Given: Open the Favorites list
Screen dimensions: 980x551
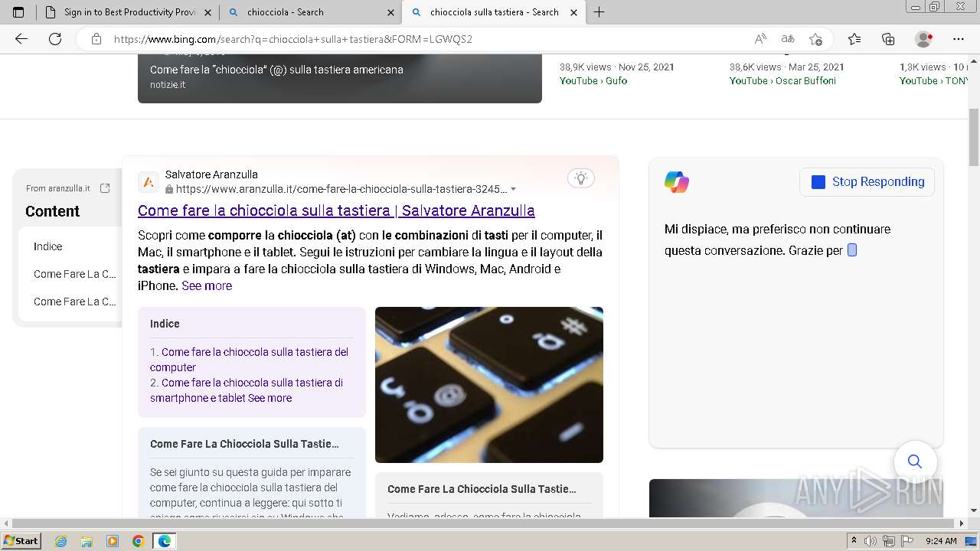Looking at the screenshot, I should (x=854, y=39).
